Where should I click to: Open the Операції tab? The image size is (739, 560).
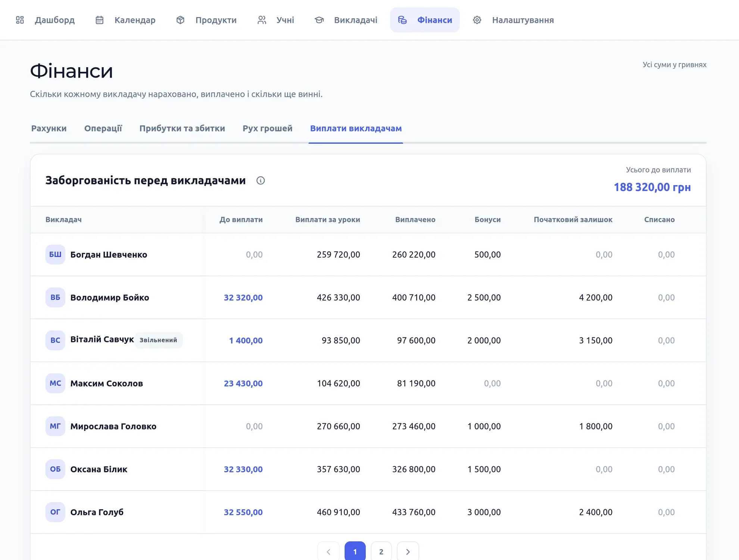(x=103, y=128)
